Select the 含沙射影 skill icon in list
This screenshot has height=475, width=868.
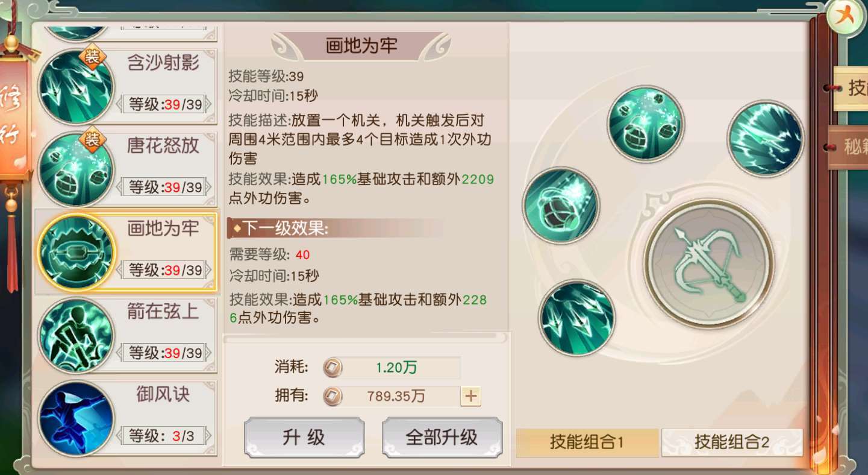click(x=76, y=87)
